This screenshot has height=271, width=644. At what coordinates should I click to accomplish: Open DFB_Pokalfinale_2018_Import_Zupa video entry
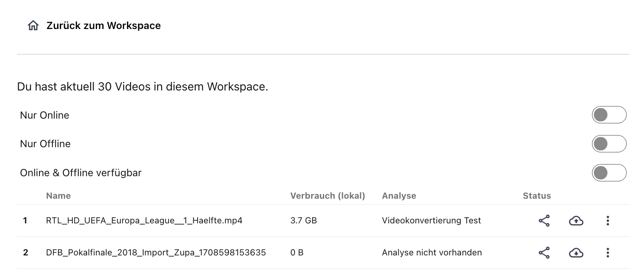tap(156, 253)
